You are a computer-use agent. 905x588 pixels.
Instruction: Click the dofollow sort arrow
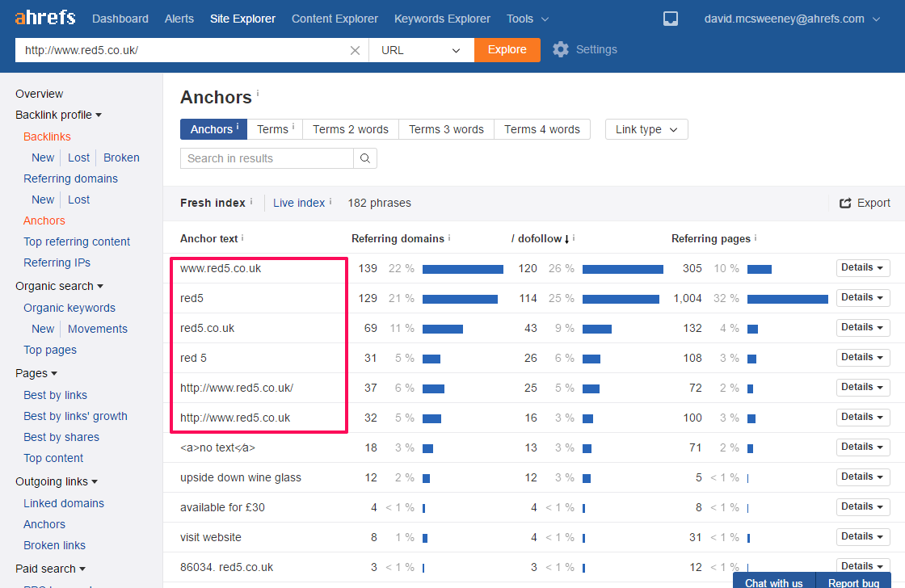[566, 239]
